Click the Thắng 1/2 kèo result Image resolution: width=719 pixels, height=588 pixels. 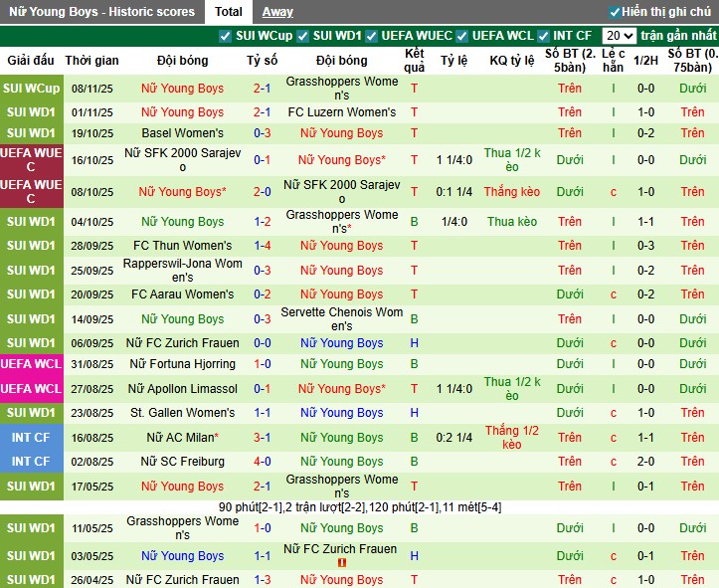[x=512, y=437]
